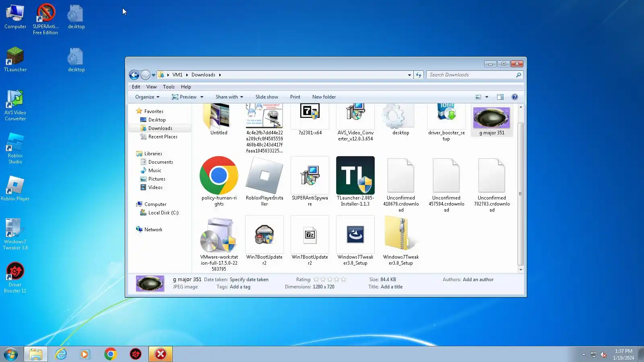Select the TLauncher-2.885-Installer file
The width and height of the screenshot is (644, 362).
pyautogui.click(x=355, y=181)
